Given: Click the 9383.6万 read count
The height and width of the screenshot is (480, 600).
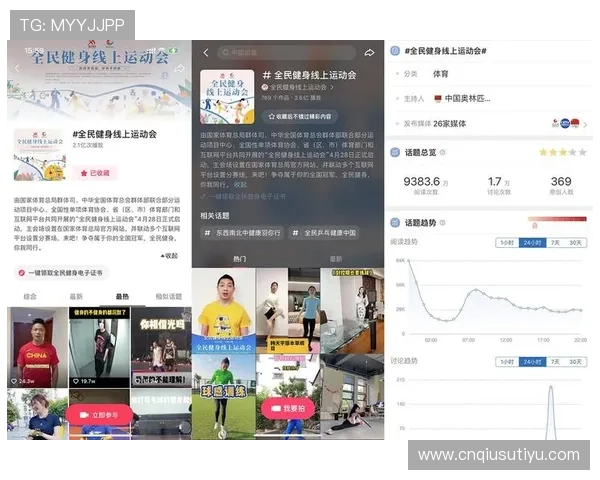Looking at the screenshot, I should coord(426,182).
